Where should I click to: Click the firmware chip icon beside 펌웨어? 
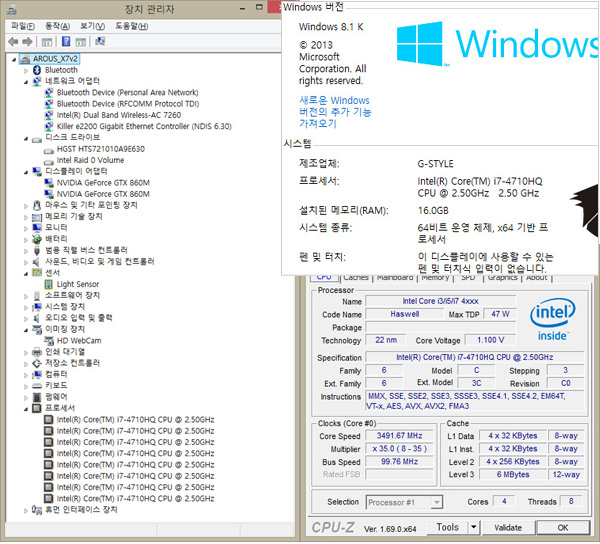click(37, 397)
